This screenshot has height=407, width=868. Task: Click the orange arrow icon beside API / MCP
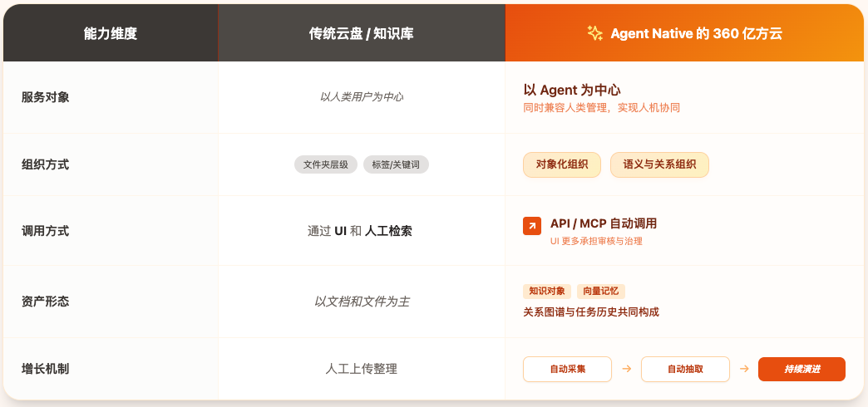click(x=532, y=226)
